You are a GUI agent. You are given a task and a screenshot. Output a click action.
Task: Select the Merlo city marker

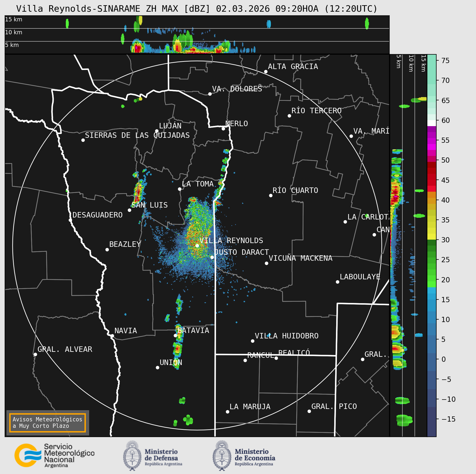(x=223, y=129)
